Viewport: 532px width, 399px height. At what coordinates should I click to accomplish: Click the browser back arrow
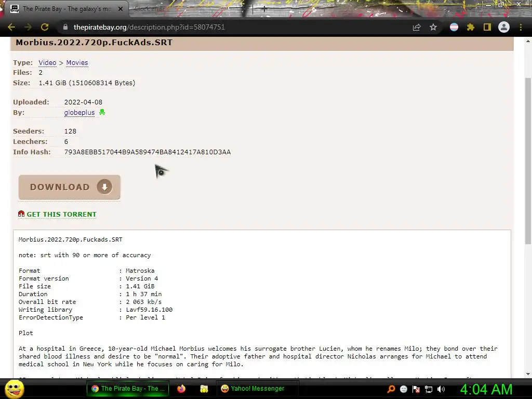pos(11,27)
